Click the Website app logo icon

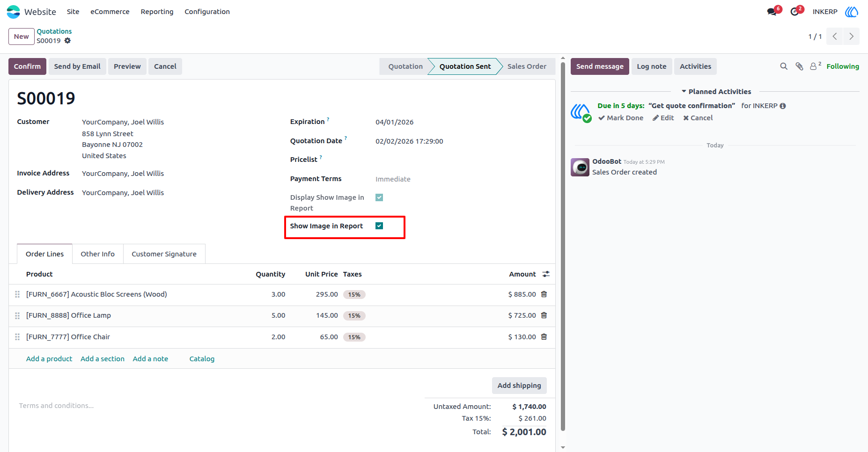(14, 12)
